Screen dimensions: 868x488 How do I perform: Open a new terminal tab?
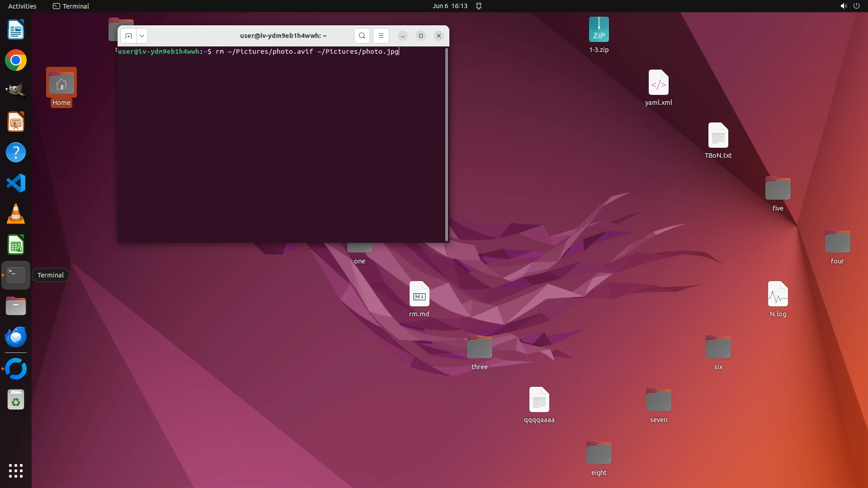[x=128, y=36]
